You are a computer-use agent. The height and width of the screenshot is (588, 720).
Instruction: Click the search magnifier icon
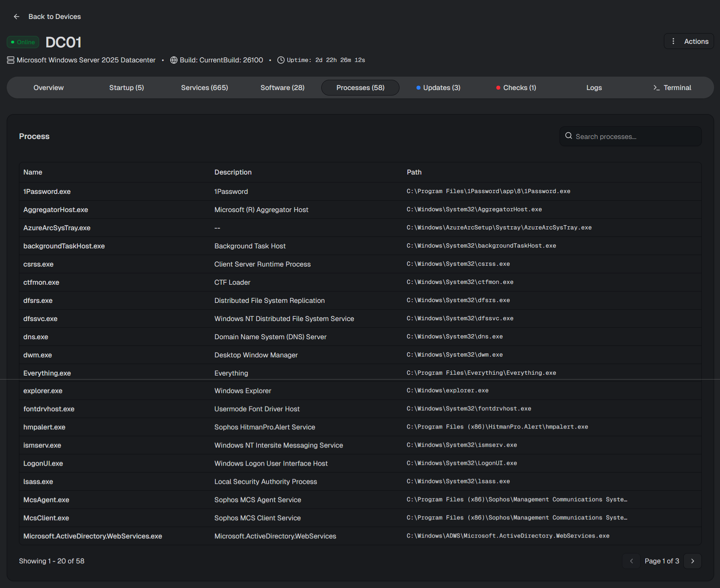(x=569, y=136)
